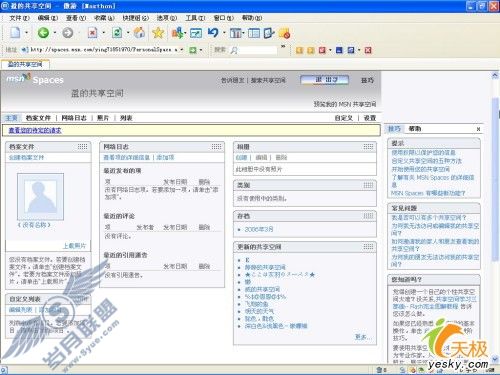The image size is (500, 375).
Task: Click the 创建 link in the 相册 module
Action: [241, 157]
